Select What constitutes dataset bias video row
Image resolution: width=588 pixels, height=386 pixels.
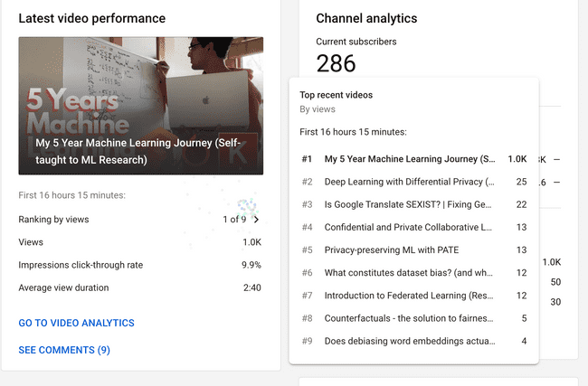click(x=414, y=273)
